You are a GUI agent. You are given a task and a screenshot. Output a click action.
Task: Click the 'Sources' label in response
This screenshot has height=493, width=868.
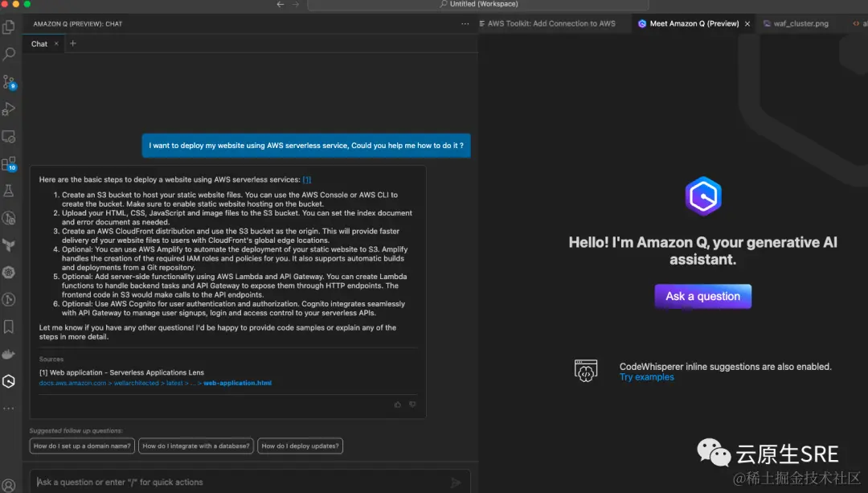51,359
